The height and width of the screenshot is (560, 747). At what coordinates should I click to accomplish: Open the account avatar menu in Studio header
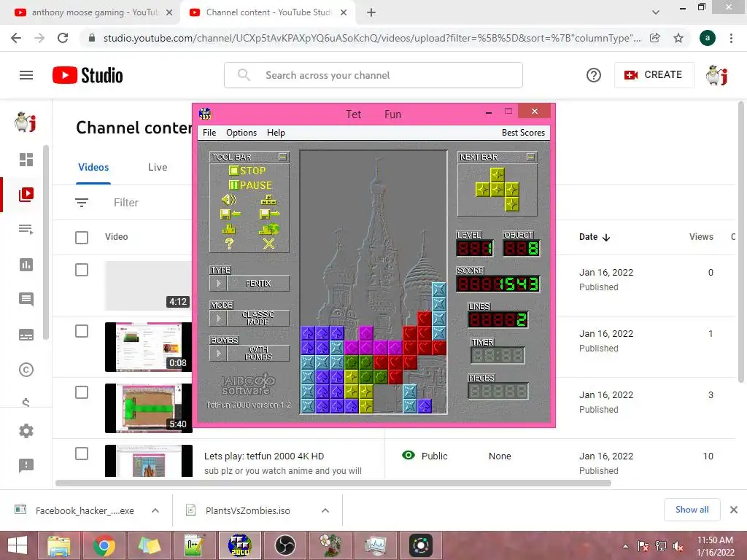tap(717, 75)
